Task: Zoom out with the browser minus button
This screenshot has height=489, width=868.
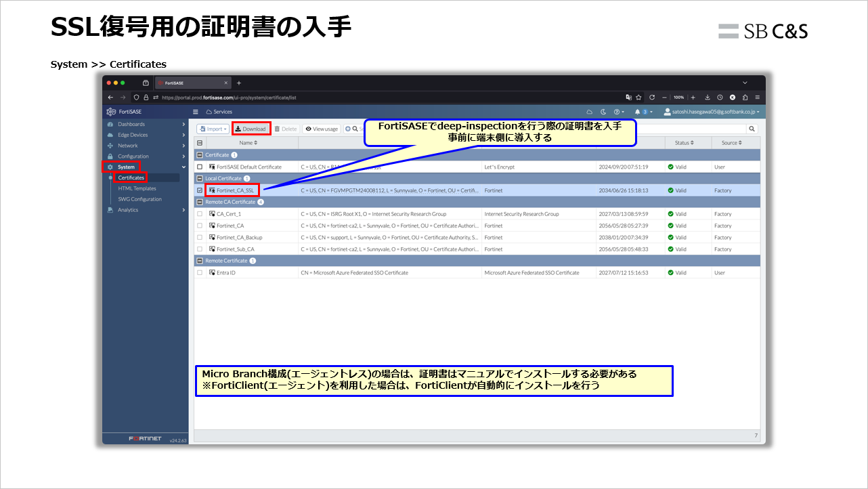Action: tap(665, 97)
